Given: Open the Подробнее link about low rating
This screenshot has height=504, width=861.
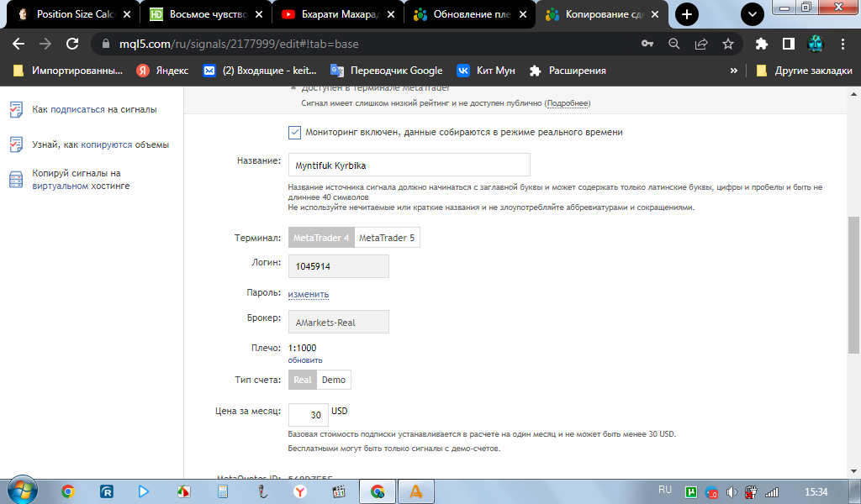Looking at the screenshot, I should point(568,103).
